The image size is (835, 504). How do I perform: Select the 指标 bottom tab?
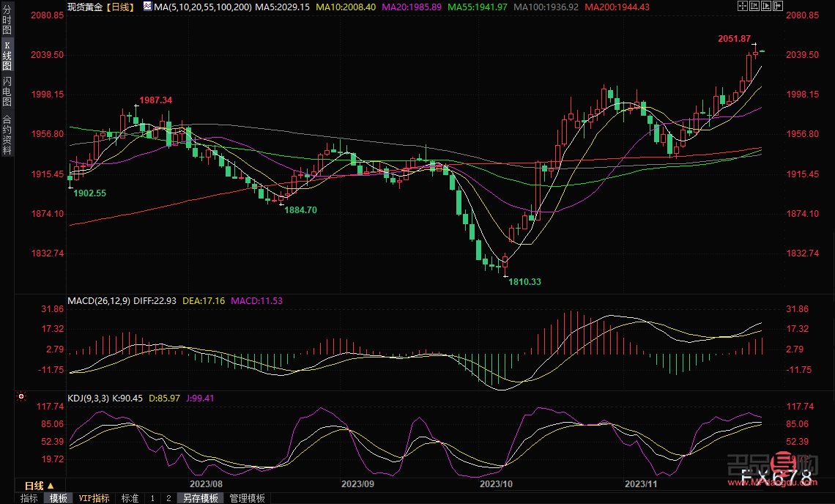(29, 498)
